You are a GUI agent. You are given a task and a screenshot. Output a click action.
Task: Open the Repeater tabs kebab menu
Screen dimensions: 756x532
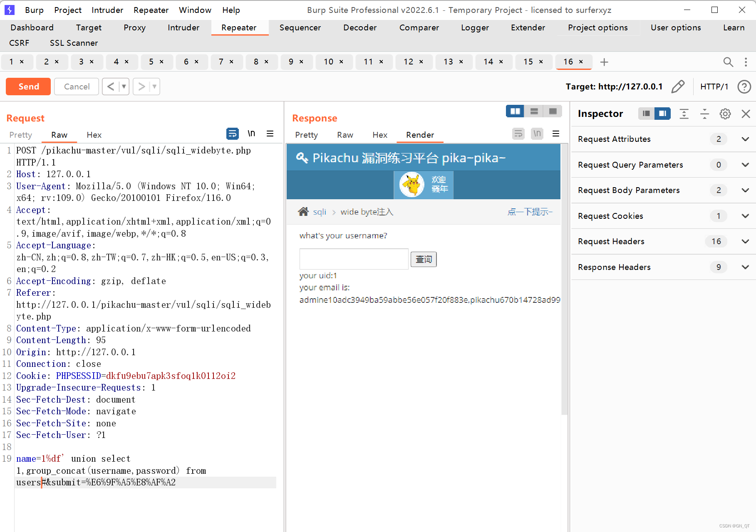746,62
